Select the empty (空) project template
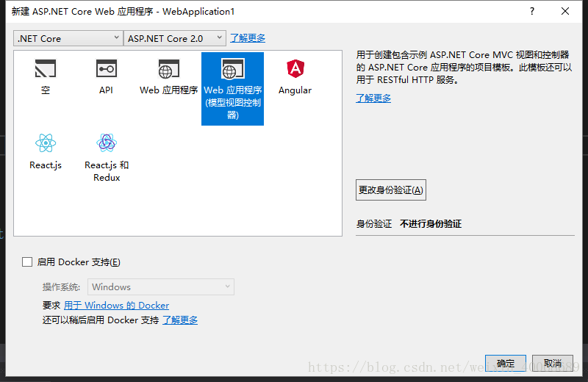588x382 pixels. (46, 77)
